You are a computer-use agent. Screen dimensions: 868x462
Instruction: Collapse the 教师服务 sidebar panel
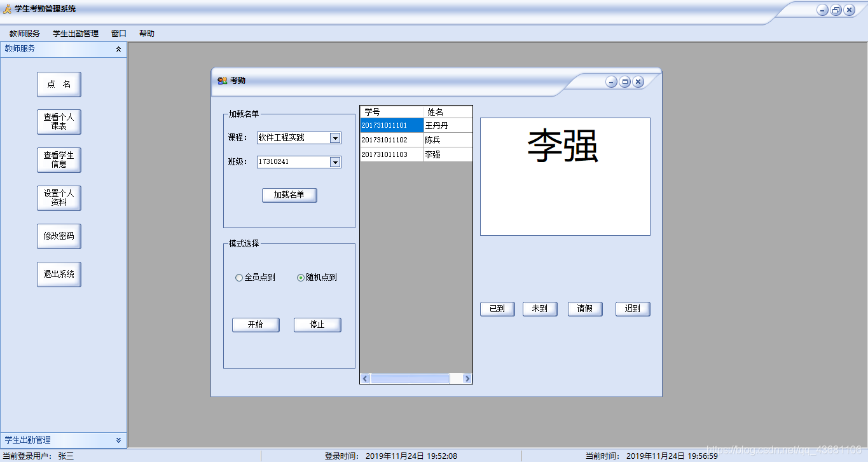point(118,49)
